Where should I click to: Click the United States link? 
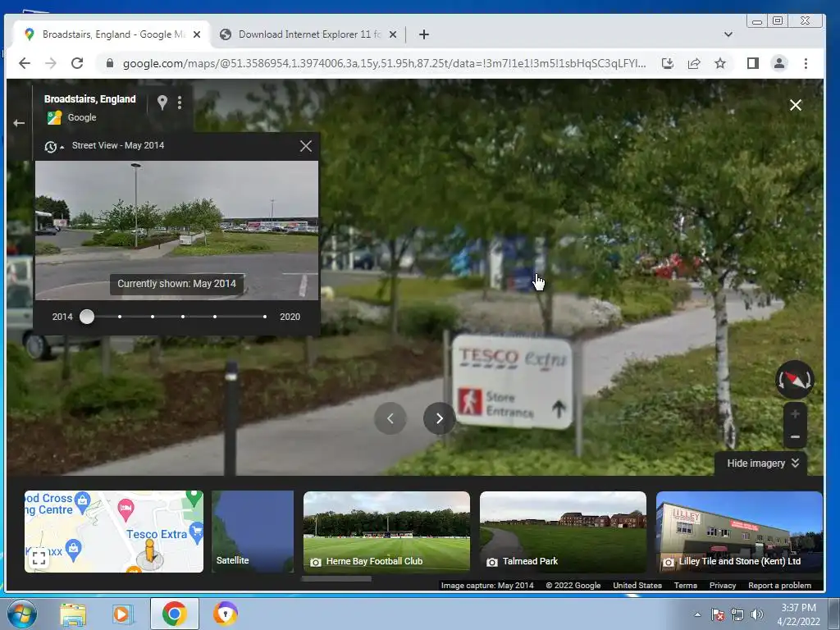637,586
